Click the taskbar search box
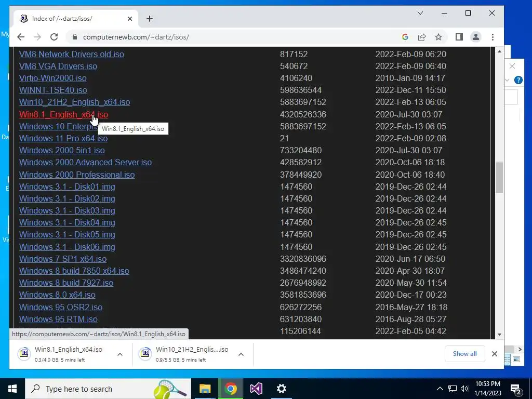Image resolution: width=532 pixels, height=399 pixels. point(108,389)
